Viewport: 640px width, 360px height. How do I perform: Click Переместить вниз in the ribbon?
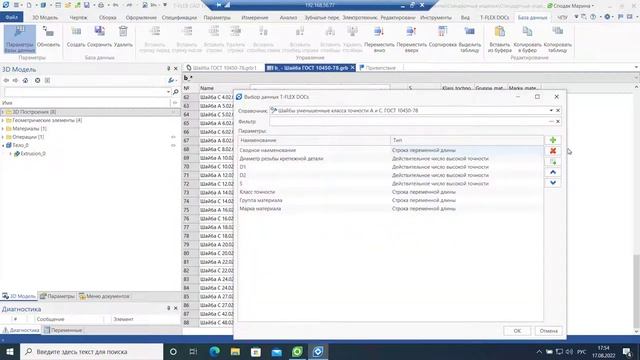[x=379, y=39]
